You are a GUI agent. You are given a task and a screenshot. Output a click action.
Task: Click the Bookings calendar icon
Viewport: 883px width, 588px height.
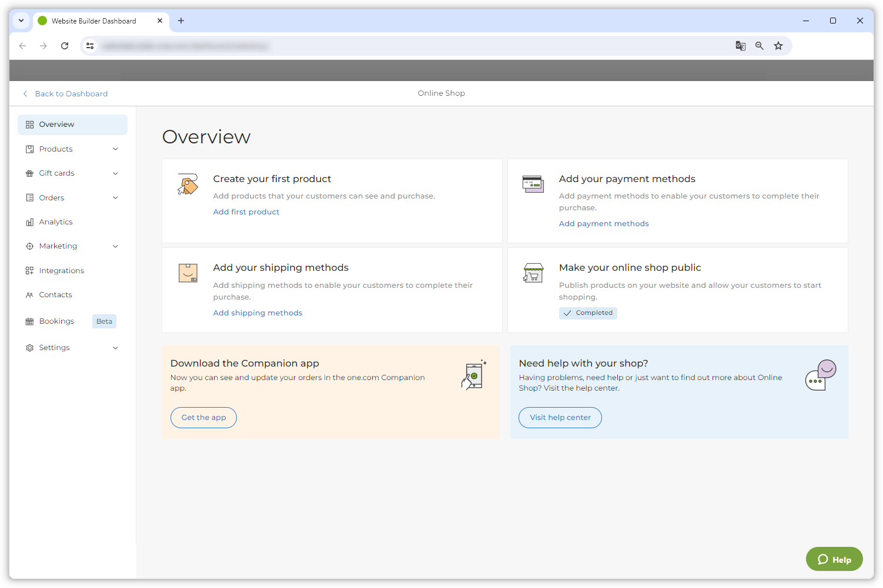click(29, 321)
